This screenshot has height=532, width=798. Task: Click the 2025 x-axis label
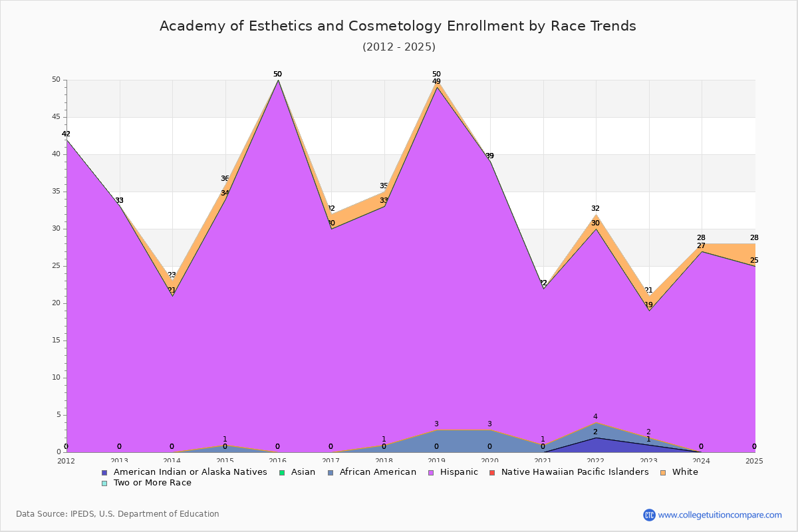click(754, 460)
